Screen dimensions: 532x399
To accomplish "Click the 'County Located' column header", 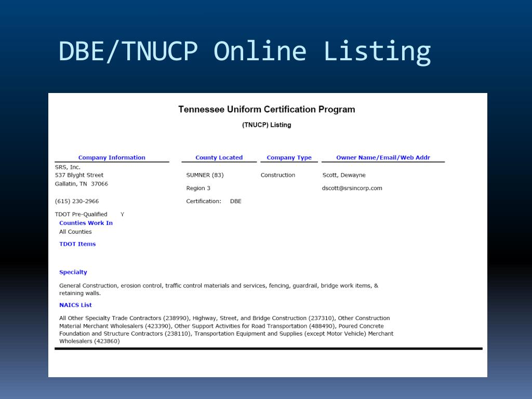I will [x=219, y=157].
